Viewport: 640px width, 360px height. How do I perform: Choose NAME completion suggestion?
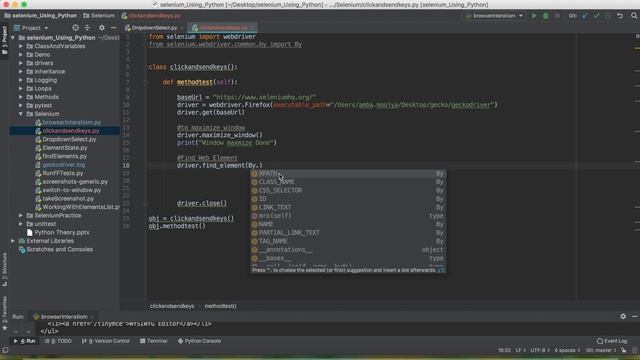click(x=348, y=224)
